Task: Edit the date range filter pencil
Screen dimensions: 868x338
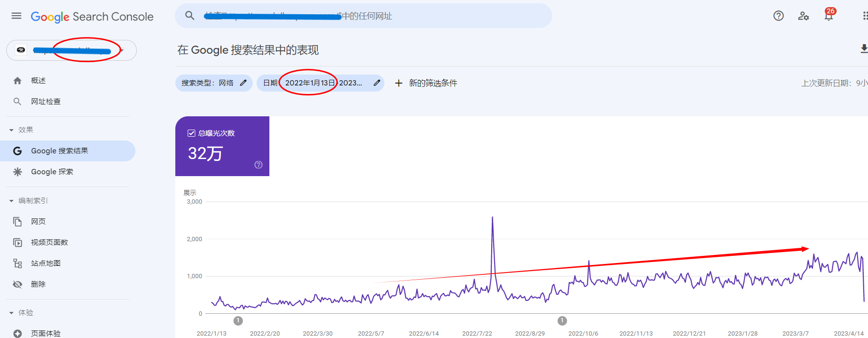Action: 377,83
